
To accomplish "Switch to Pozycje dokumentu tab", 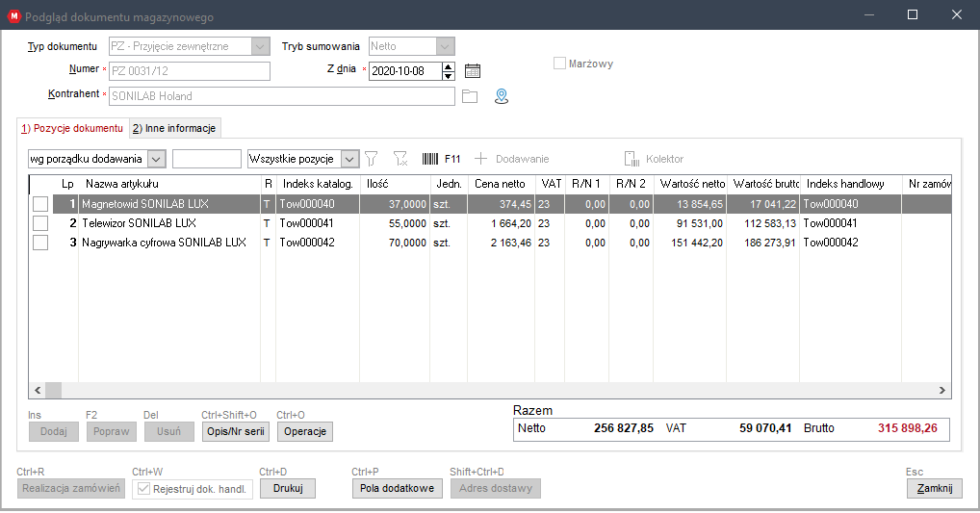I will pos(72,128).
